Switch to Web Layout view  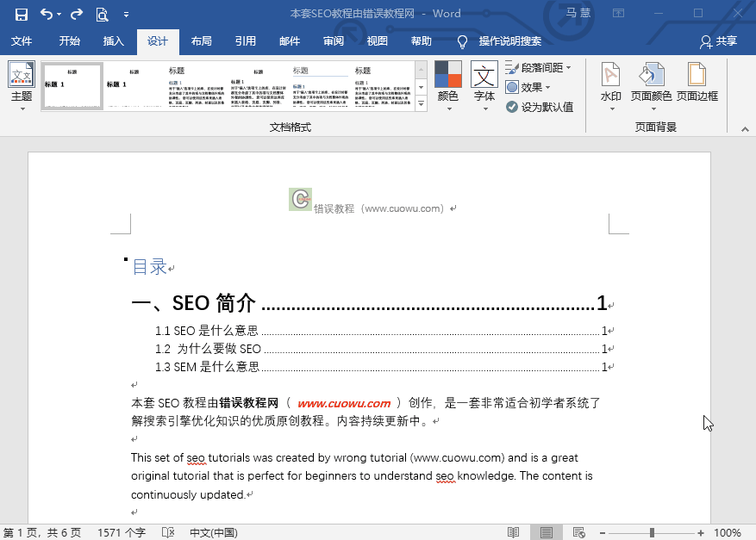click(x=579, y=532)
